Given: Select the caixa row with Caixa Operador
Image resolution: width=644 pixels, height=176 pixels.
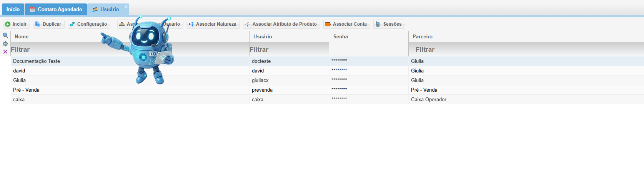Looking at the screenshot, I should pos(19,100).
